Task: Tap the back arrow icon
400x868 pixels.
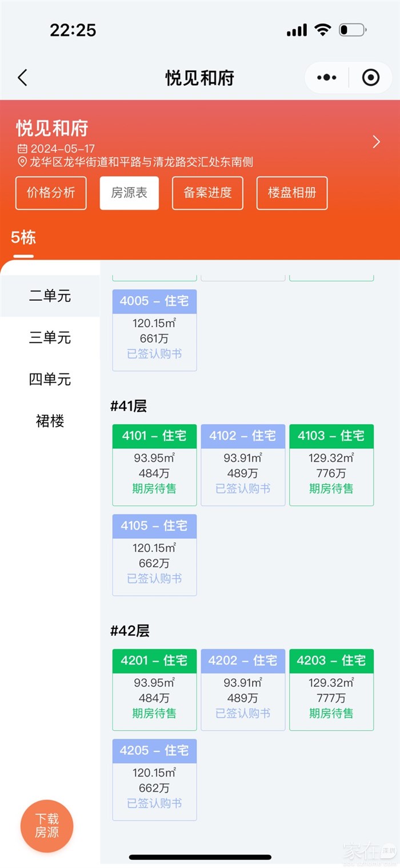Action: click(x=23, y=78)
